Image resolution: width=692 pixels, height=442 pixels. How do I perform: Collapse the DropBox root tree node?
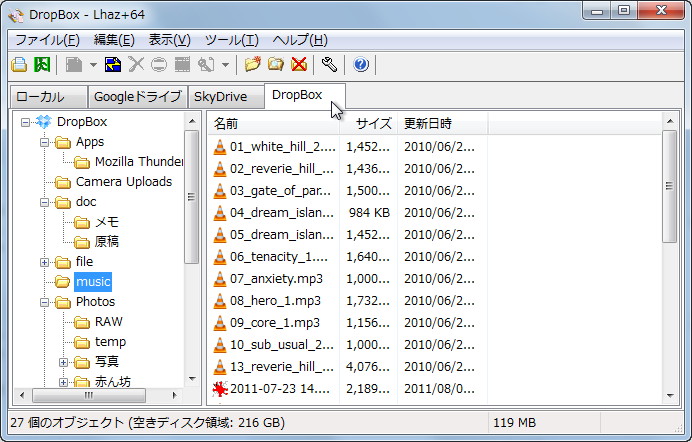pos(26,122)
